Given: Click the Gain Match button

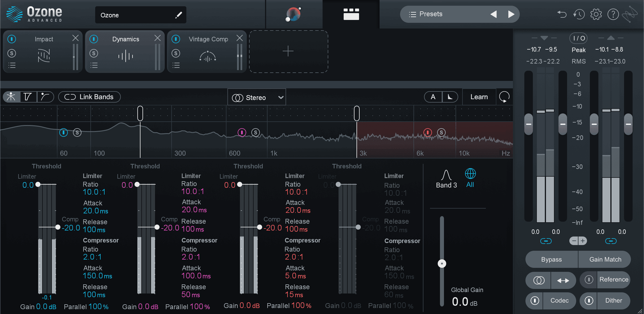Looking at the screenshot, I should coord(605,259).
